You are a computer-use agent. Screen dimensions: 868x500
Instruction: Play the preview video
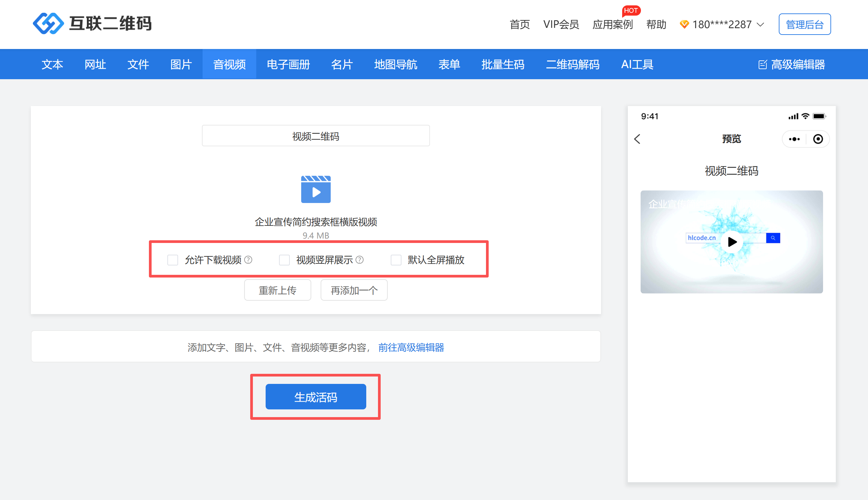coord(731,242)
